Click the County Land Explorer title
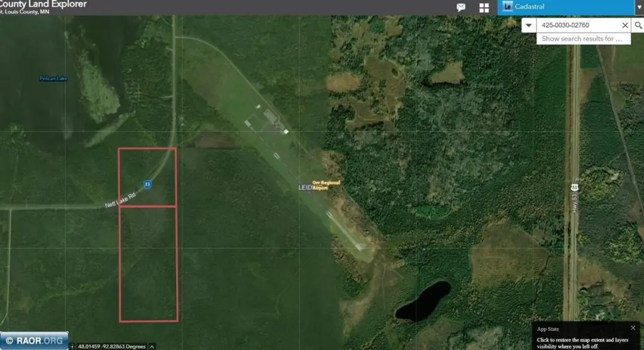The image size is (644, 350). point(43,4)
